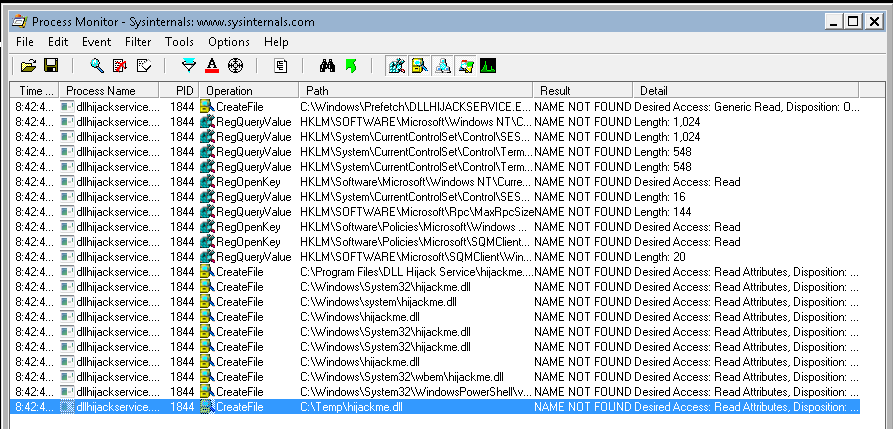The height and width of the screenshot is (429, 893).
Task: Sort by the Result column header
Action: coord(582,91)
